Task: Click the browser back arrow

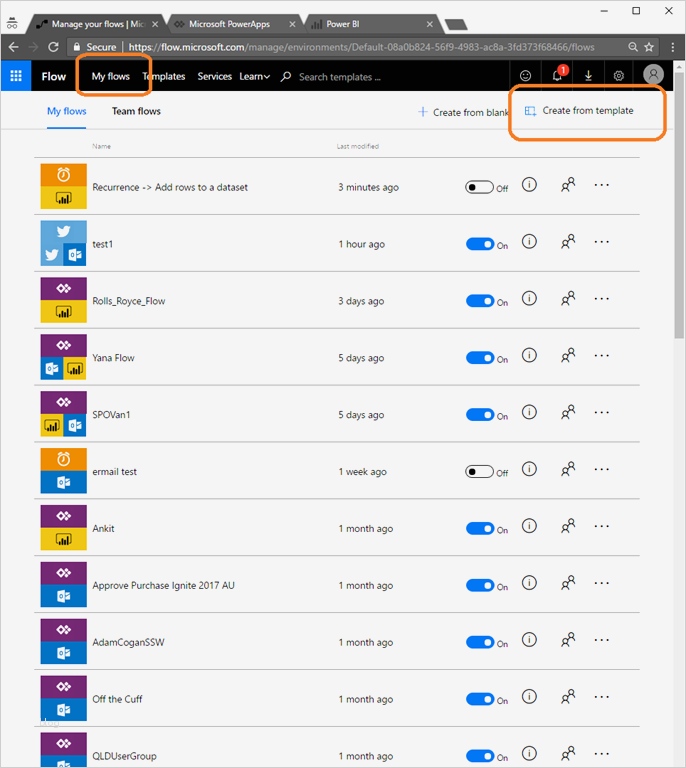Action: 14,47
